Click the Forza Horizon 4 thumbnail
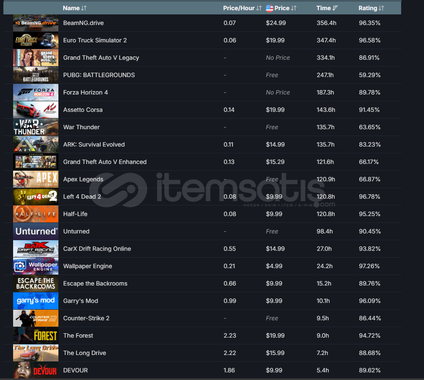This screenshot has height=380, width=424. point(36,92)
